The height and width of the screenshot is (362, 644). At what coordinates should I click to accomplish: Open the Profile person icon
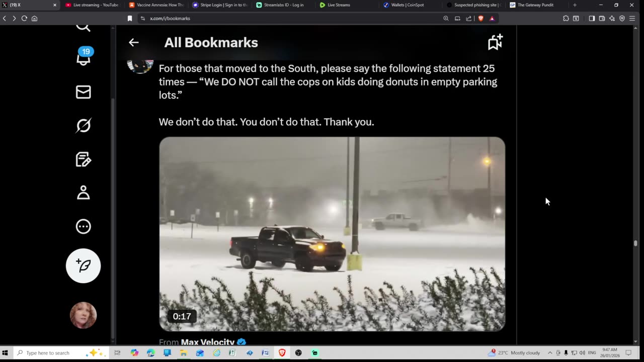tap(84, 193)
